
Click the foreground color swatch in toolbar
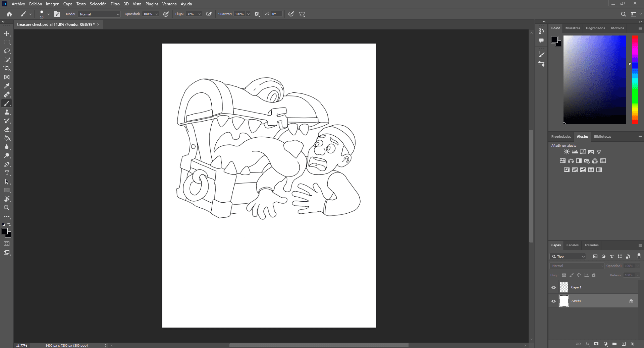point(5,231)
